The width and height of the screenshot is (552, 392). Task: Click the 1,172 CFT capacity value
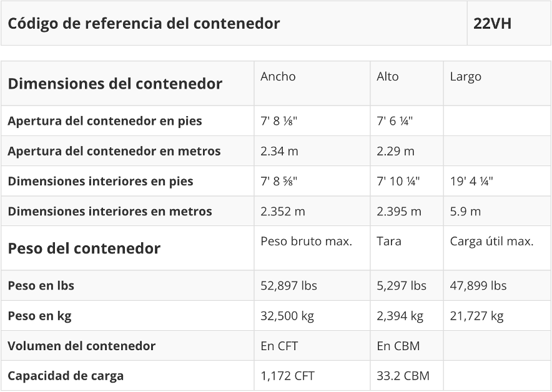287,376
